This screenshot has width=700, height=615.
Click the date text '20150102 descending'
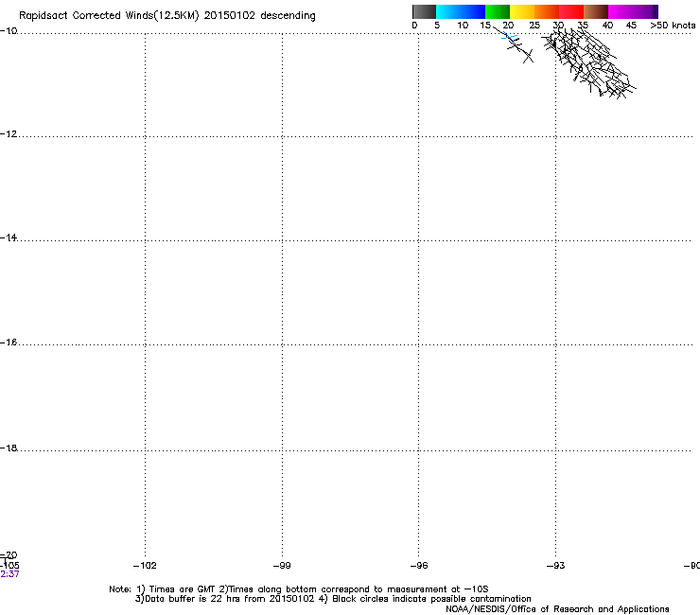(x=260, y=16)
